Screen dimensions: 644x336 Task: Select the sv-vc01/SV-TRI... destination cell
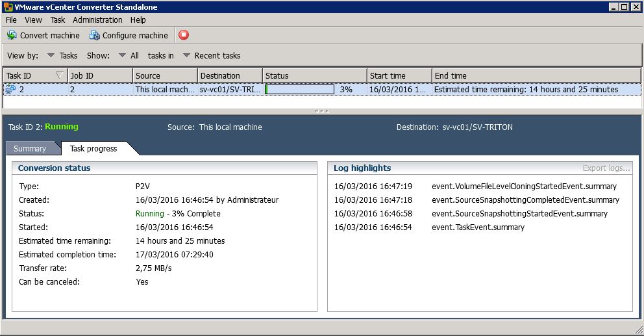pos(230,89)
